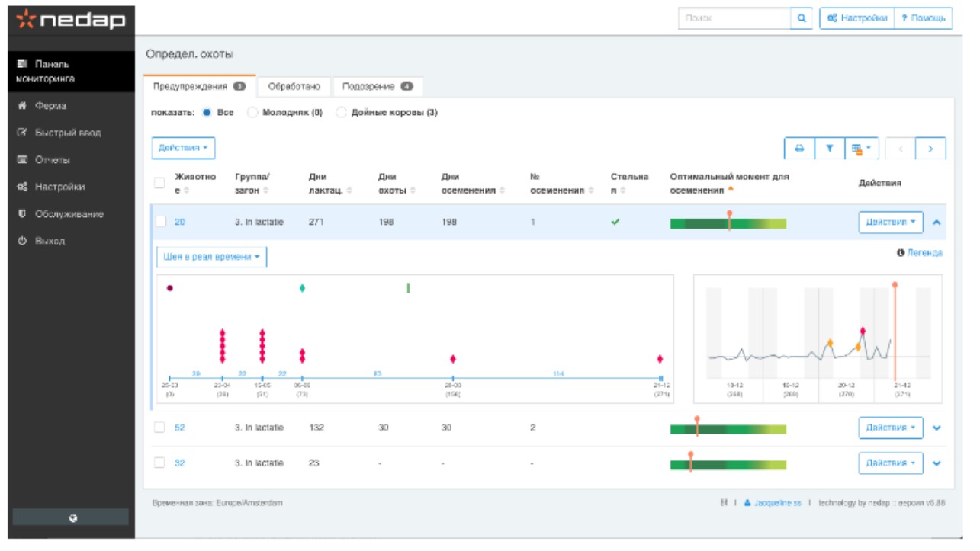Expand the row of animal 52
The height and width of the screenshot is (551, 980).
pyautogui.click(x=937, y=428)
